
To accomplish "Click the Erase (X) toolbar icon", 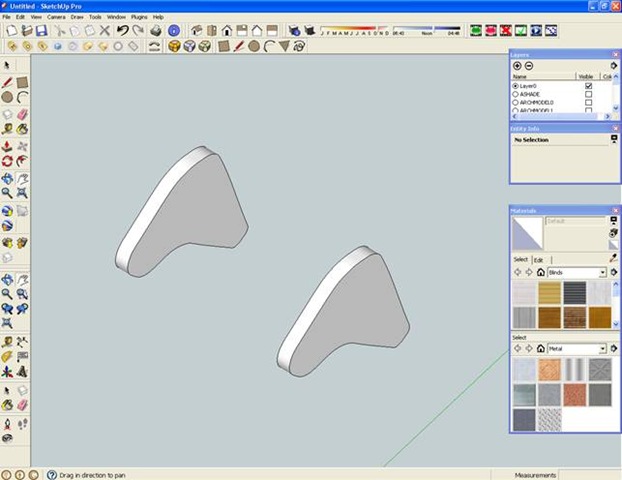I will [105, 31].
